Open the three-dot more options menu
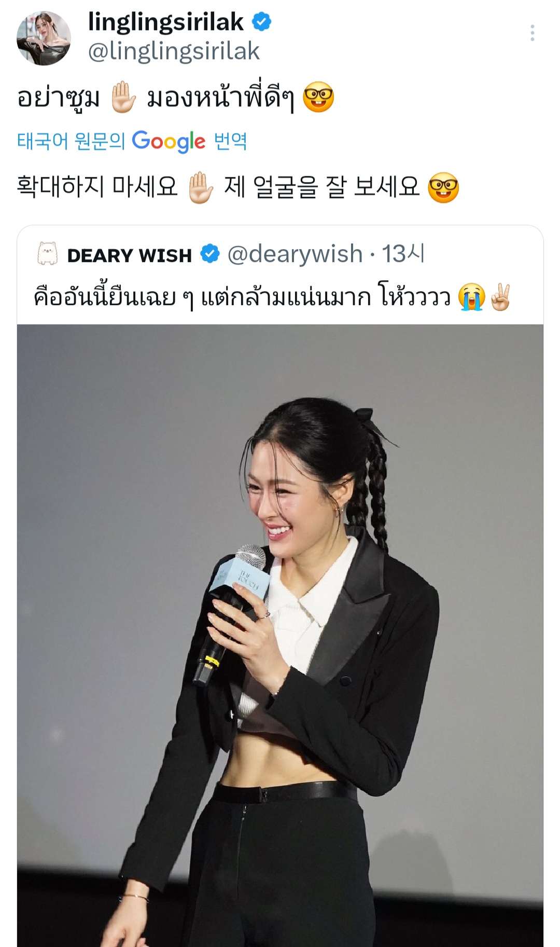 coord(532,33)
